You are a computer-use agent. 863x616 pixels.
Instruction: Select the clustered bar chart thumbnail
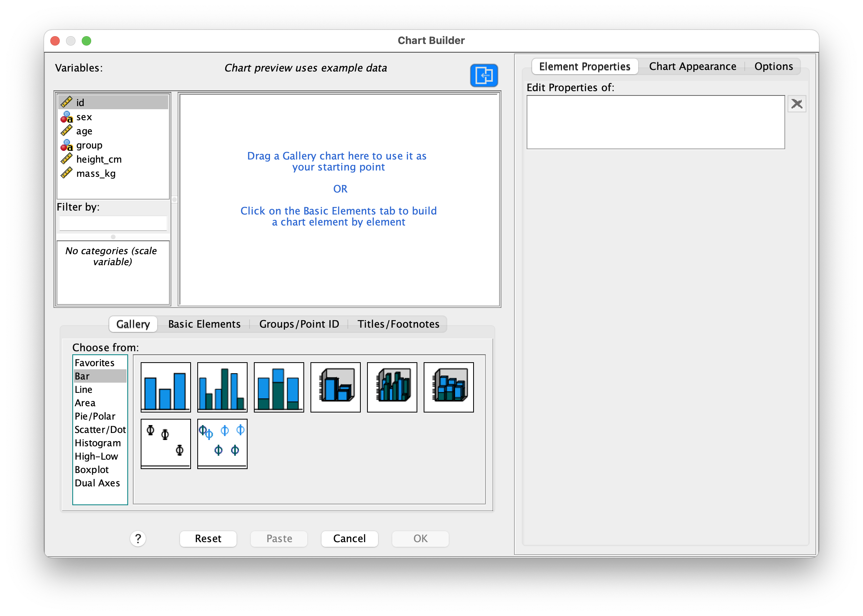coord(222,387)
